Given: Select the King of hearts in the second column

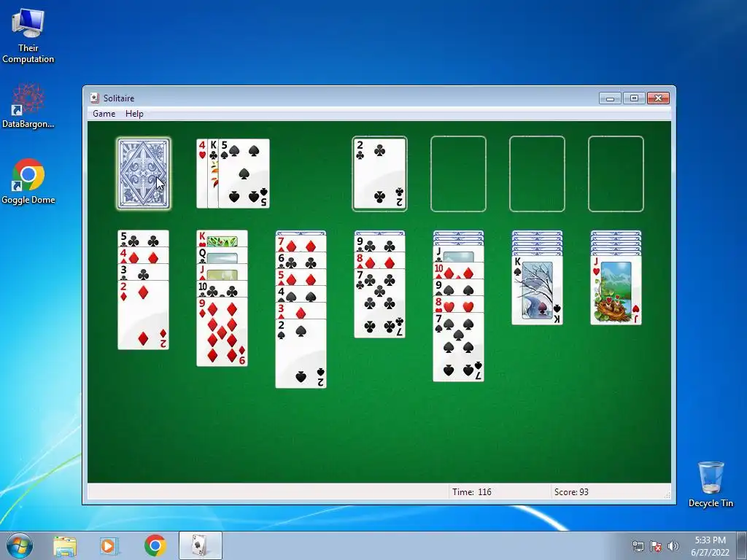Looking at the screenshot, I should [222, 238].
